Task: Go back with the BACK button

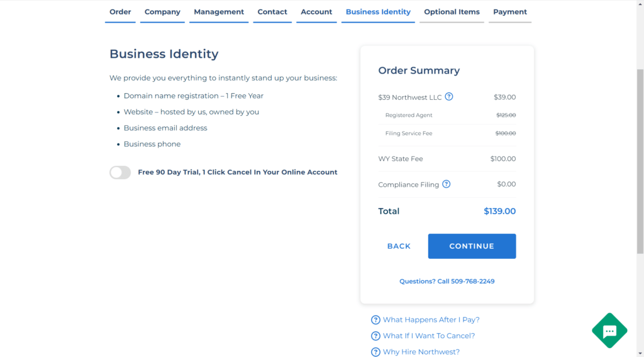Action: pos(399,246)
